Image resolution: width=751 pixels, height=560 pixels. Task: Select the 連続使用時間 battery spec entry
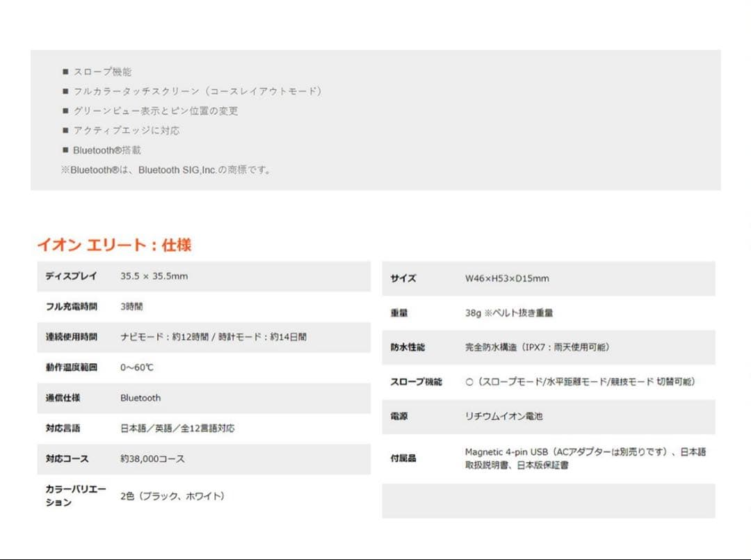coord(73,337)
